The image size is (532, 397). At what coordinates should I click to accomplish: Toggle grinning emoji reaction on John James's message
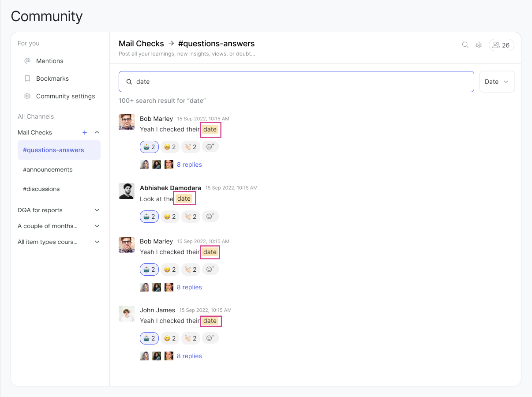(170, 338)
